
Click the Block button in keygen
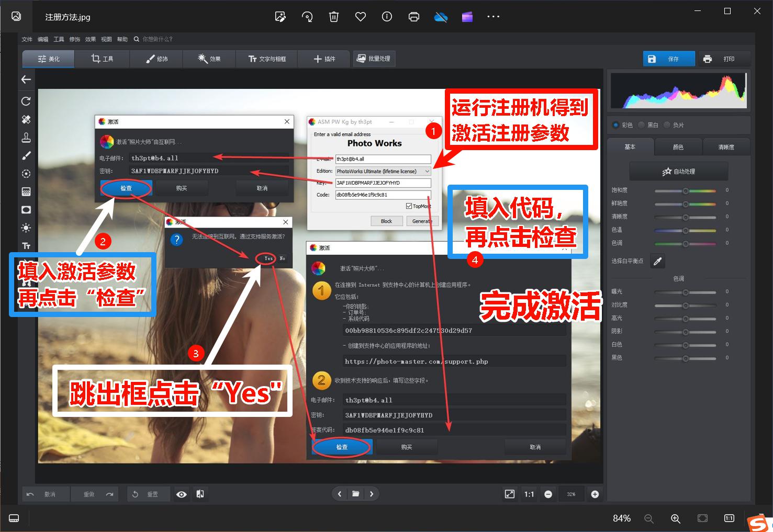coord(386,221)
